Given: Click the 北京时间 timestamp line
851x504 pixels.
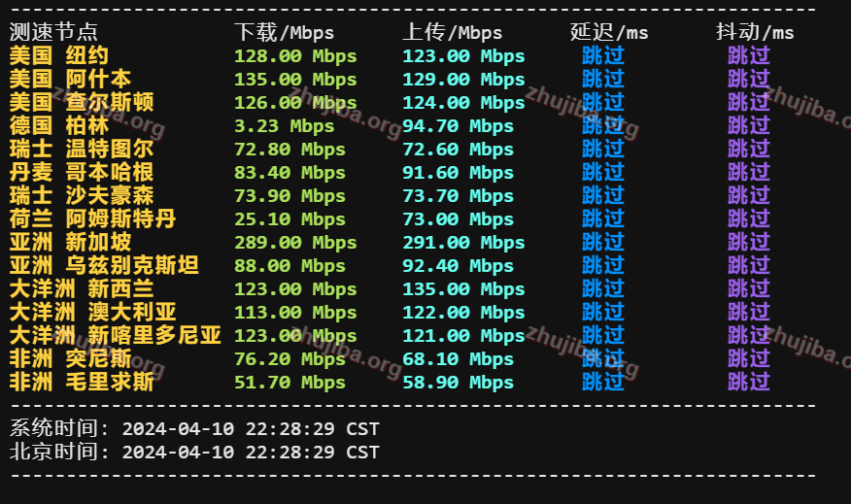Looking at the screenshot, I should pos(194,452).
